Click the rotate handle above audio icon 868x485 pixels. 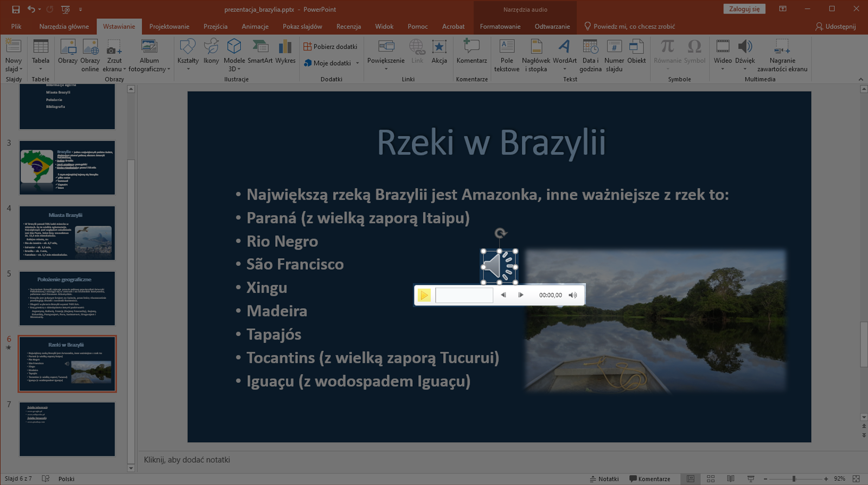(500, 233)
